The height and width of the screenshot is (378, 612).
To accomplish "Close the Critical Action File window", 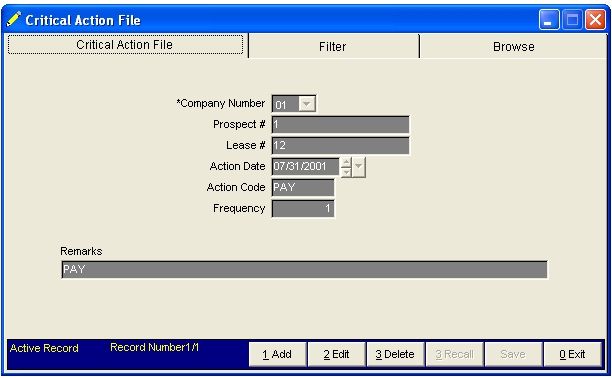I will tap(595, 20).
